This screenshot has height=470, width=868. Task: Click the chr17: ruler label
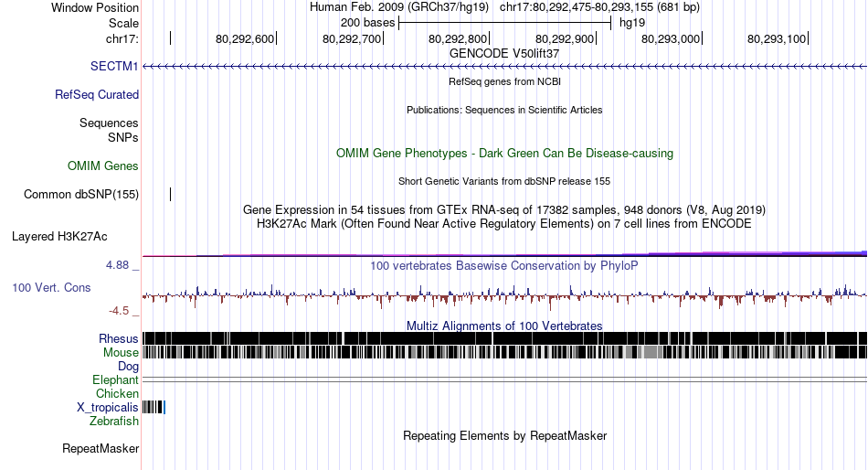pyautogui.click(x=122, y=38)
